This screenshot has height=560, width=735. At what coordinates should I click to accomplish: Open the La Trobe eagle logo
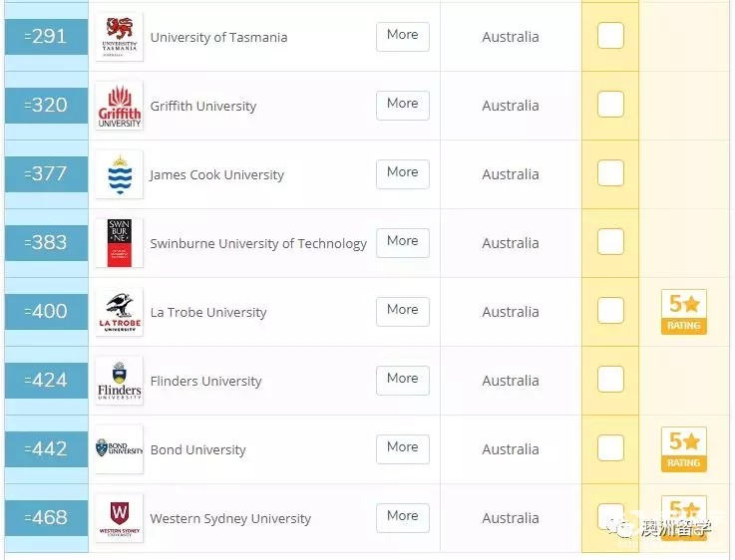(x=119, y=312)
